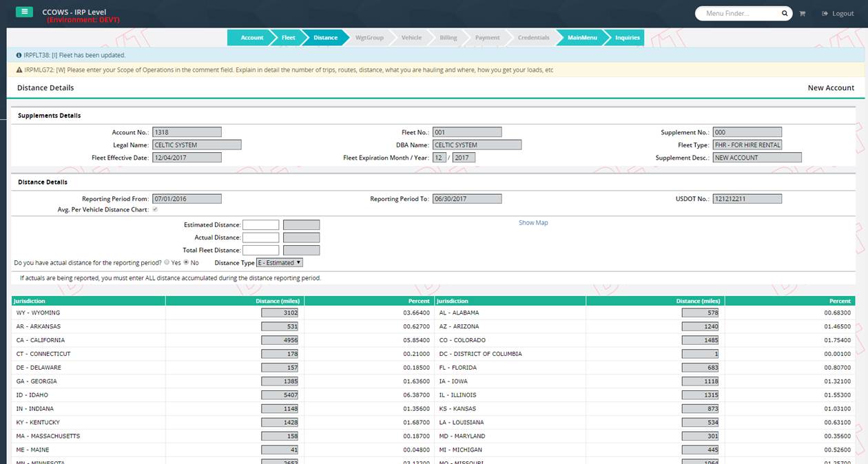Click the info icon in Fleet updated message

19,55
